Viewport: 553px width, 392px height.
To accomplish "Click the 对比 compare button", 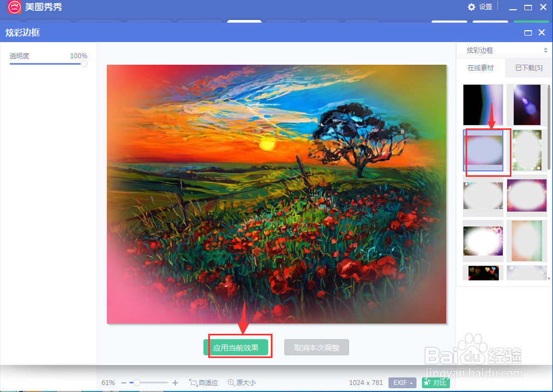I will point(435,382).
